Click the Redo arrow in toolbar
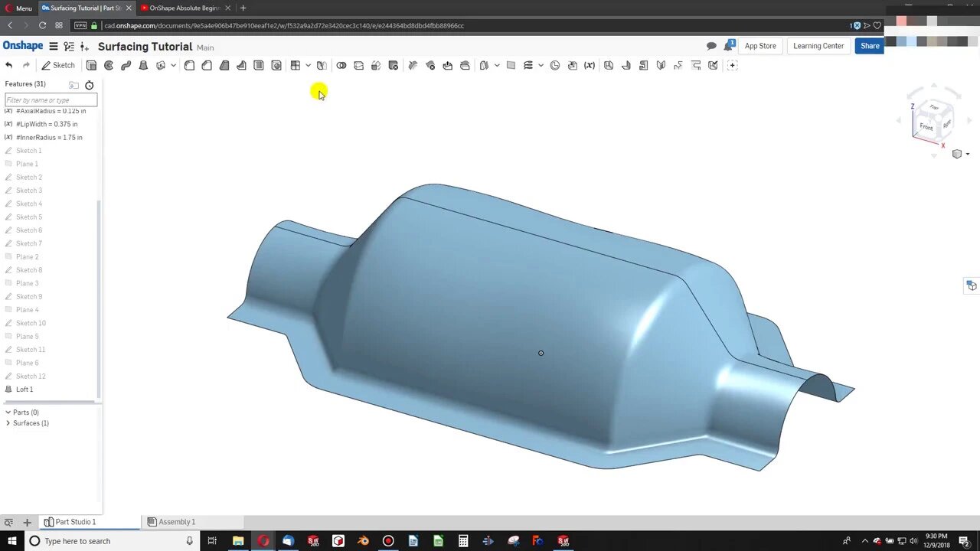 click(26, 65)
